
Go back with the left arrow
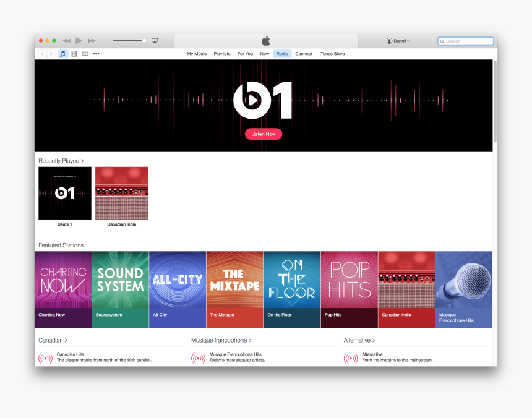pyautogui.click(x=43, y=54)
